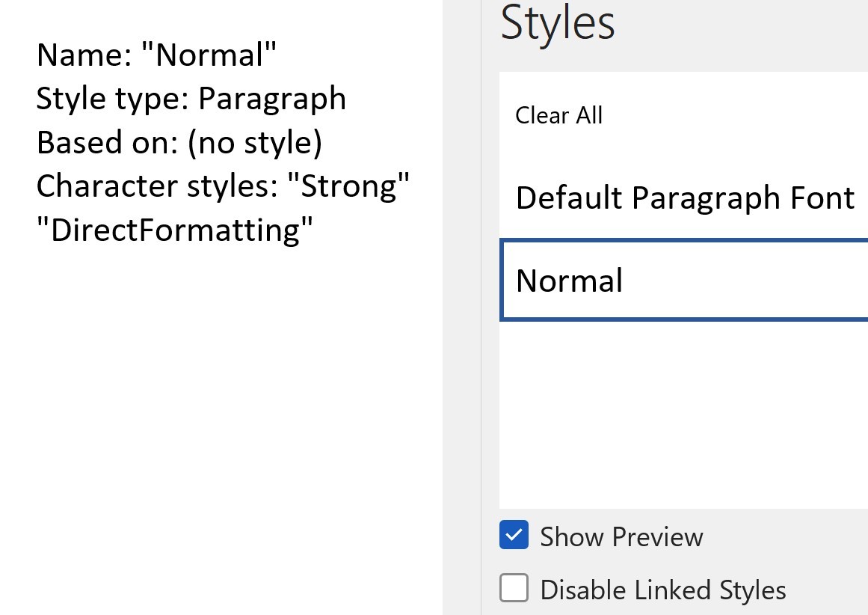Uncheck the Show Preview checkbox
This screenshot has width=868, height=615.
coord(514,536)
